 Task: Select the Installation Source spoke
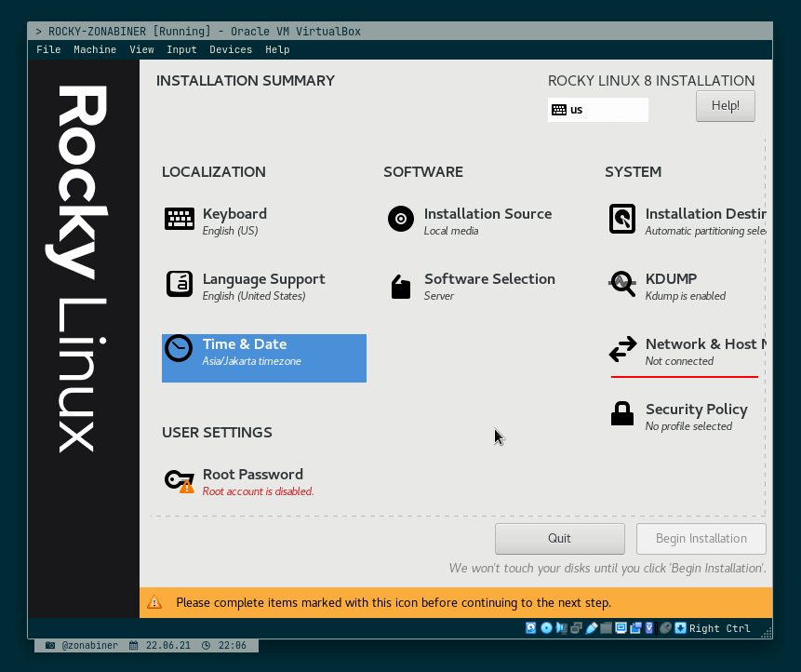pos(400,221)
